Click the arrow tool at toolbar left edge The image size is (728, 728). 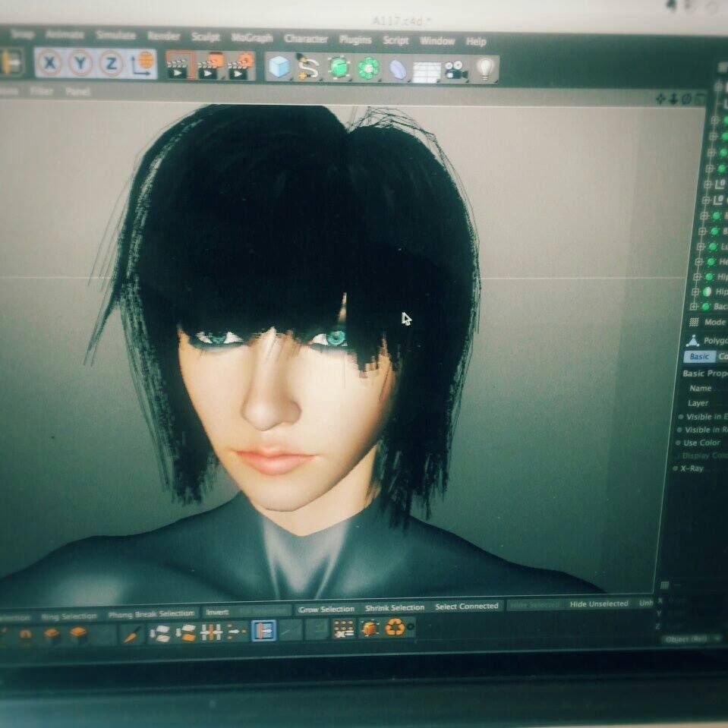pos(10,61)
